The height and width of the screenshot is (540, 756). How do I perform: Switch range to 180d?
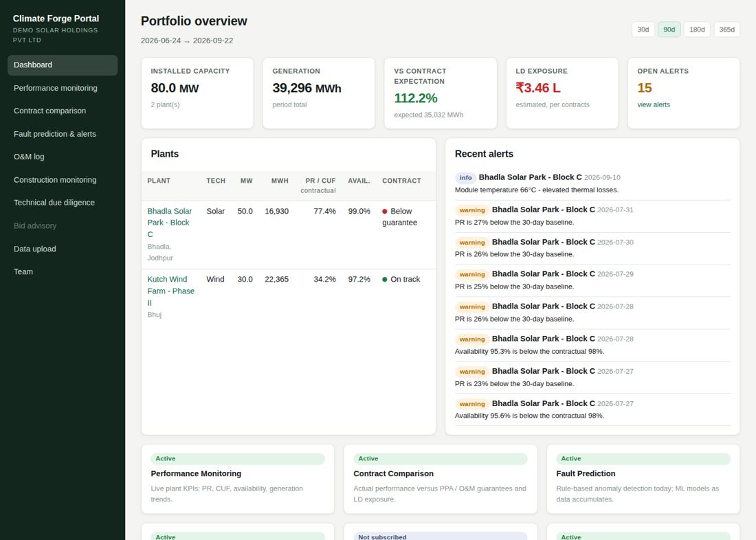click(697, 30)
